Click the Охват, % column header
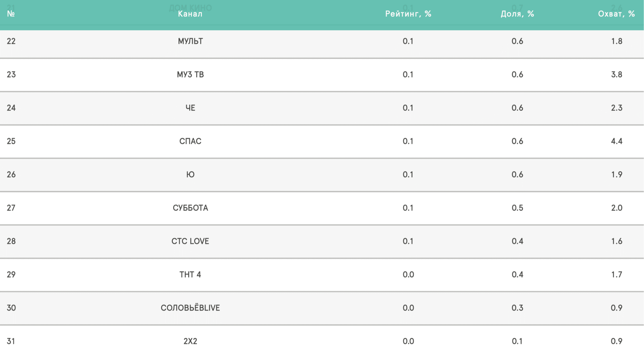This screenshot has width=644, height=362. click(616, 14)
